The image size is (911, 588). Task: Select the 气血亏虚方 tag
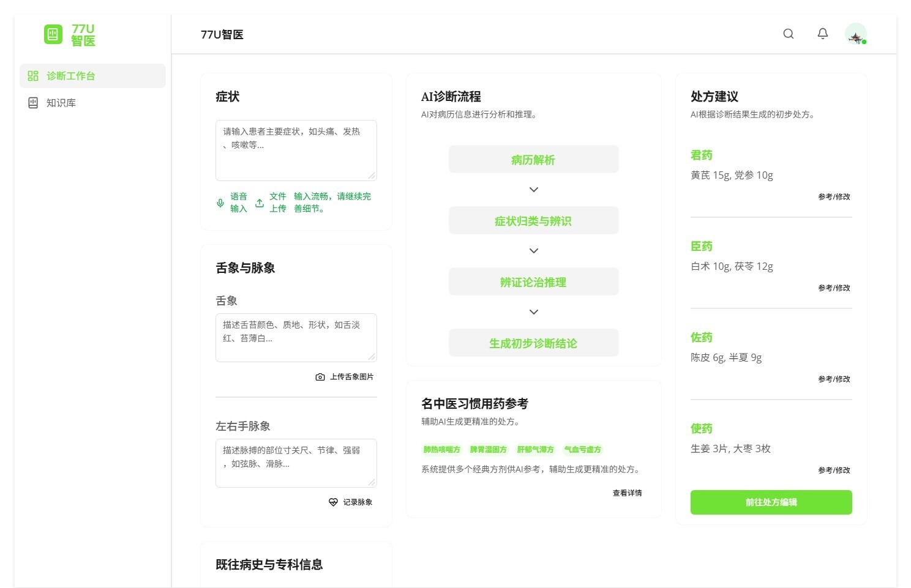[x=582, y=450]
